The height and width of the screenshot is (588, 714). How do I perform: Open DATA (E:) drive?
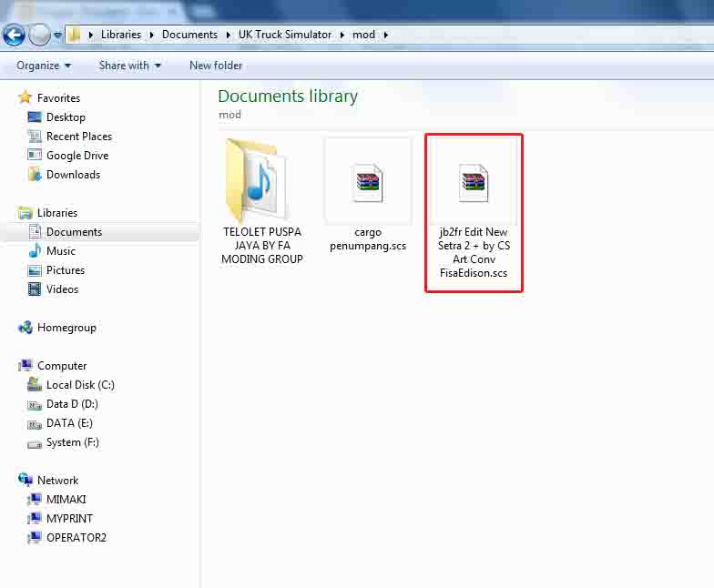coord(69,422)
